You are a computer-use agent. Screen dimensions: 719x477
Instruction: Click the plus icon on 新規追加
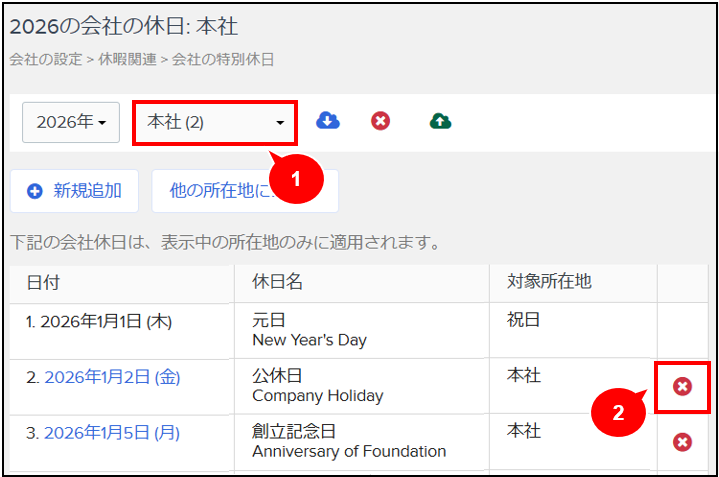[35, 191]
